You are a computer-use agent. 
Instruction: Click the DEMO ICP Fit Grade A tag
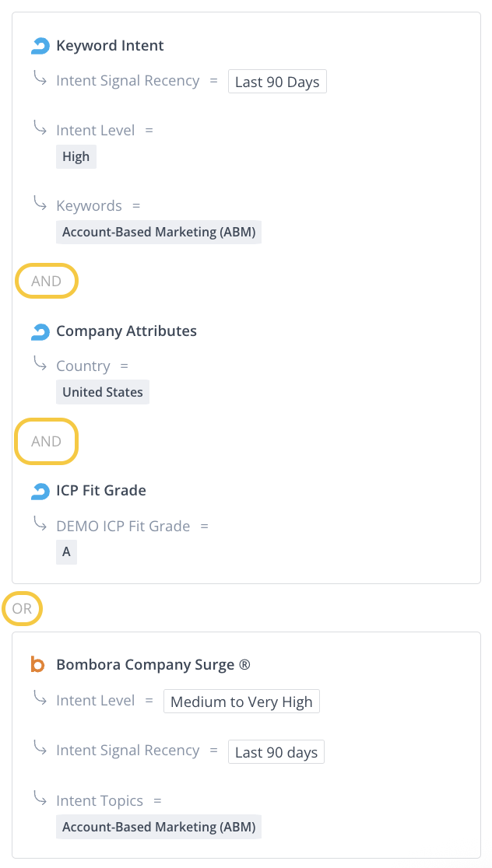(x=67, y=551)
